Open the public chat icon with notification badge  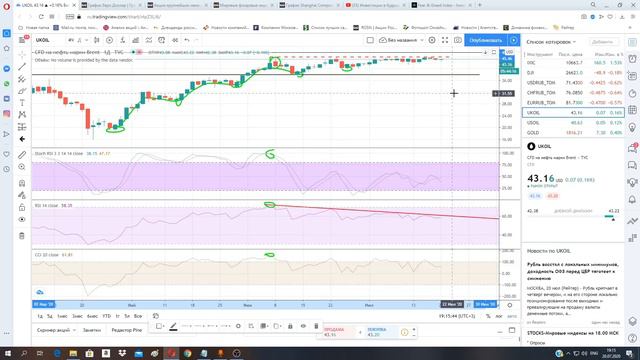click(x=632, y=148)
